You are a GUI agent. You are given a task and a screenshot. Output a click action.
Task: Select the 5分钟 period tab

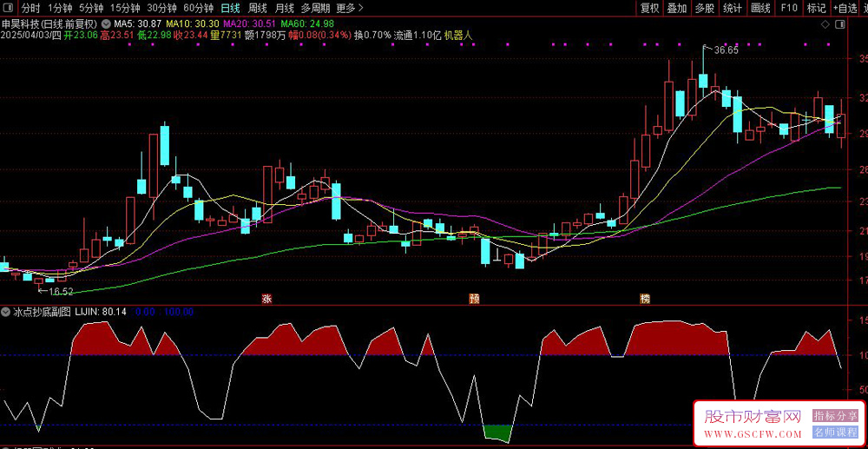click(91, 8)
